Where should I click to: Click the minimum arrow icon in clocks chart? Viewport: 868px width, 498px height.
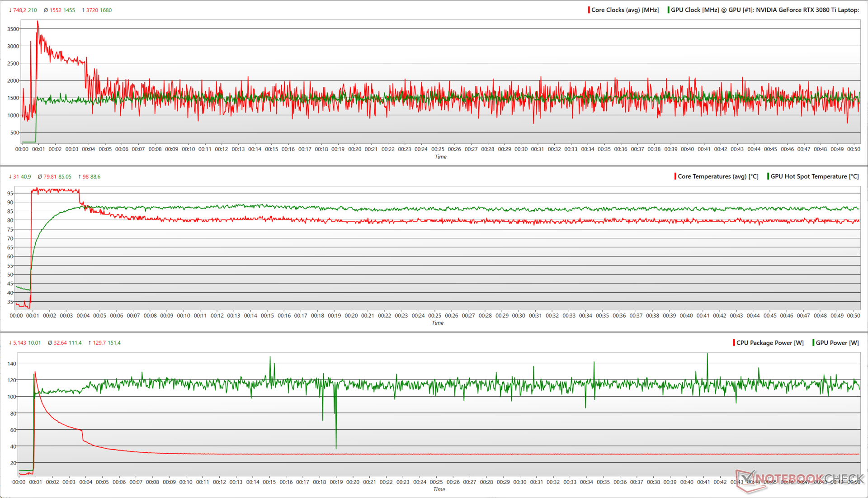click(10, 10)
